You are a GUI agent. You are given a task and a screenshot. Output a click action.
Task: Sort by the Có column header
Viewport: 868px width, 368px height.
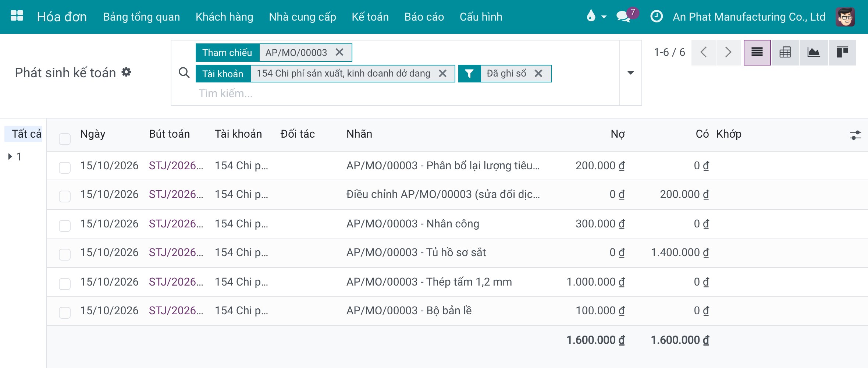click(x=702, y=134)
